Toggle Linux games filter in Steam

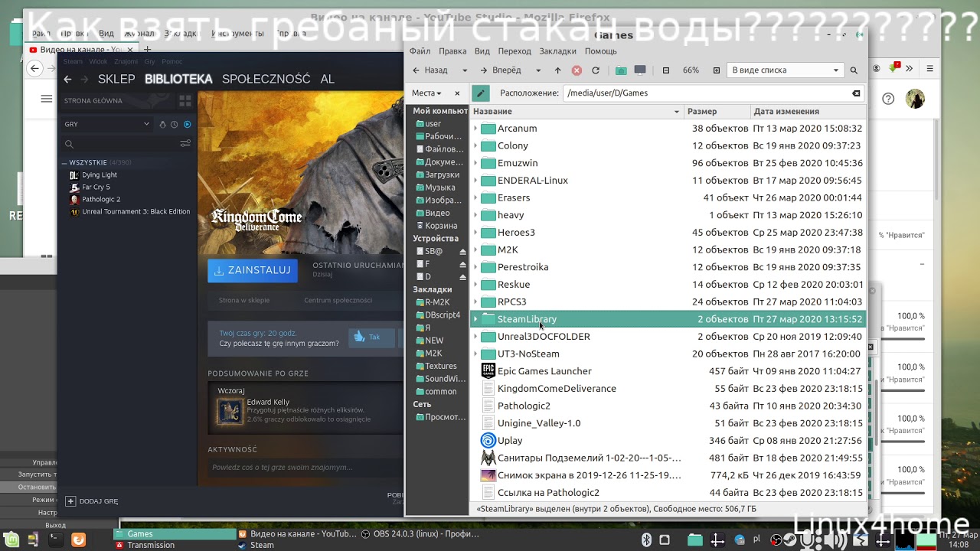click(x=162, y=124)
